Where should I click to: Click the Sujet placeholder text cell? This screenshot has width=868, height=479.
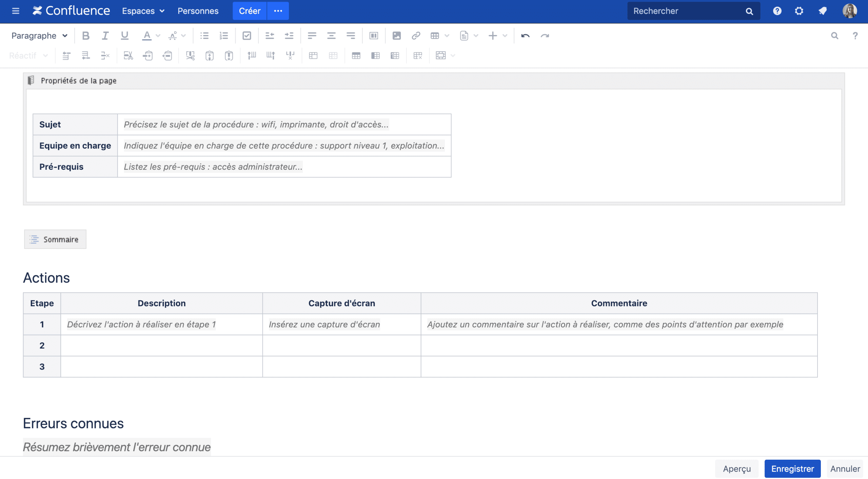point(284,125)
